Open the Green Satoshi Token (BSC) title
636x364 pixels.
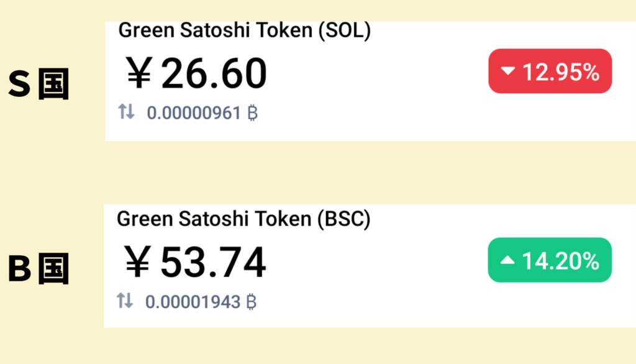click(243, 219)
